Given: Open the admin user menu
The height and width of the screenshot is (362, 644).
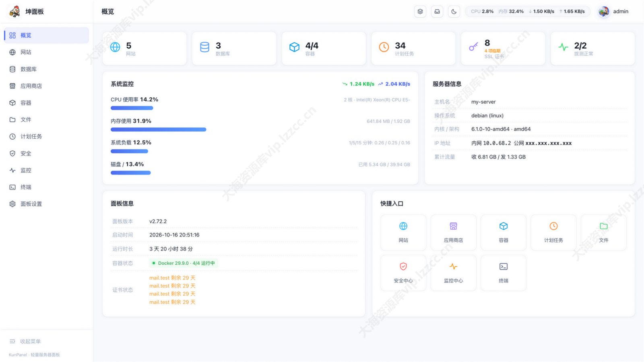Looking at the screenshot, I should [x=613, y=12].
